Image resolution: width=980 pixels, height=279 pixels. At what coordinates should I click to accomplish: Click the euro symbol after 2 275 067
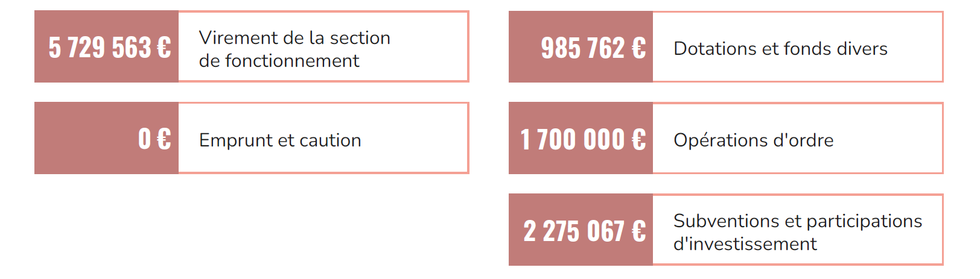click(x=638, y=231)
